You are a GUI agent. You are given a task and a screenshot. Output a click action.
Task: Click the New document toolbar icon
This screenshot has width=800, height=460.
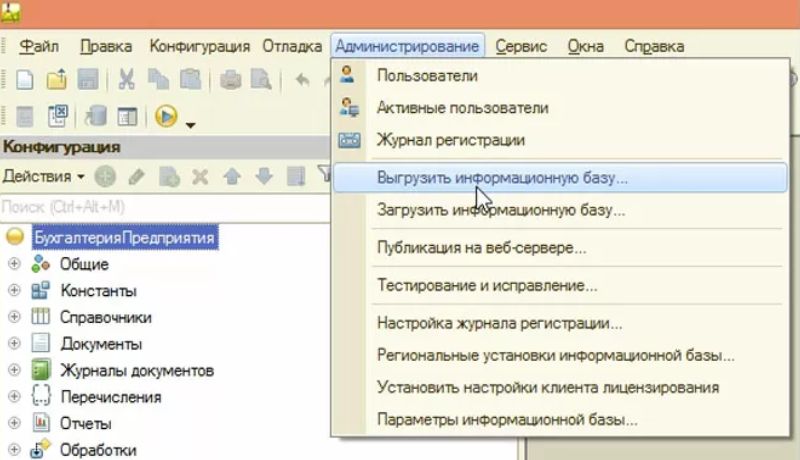coord(24,80)
